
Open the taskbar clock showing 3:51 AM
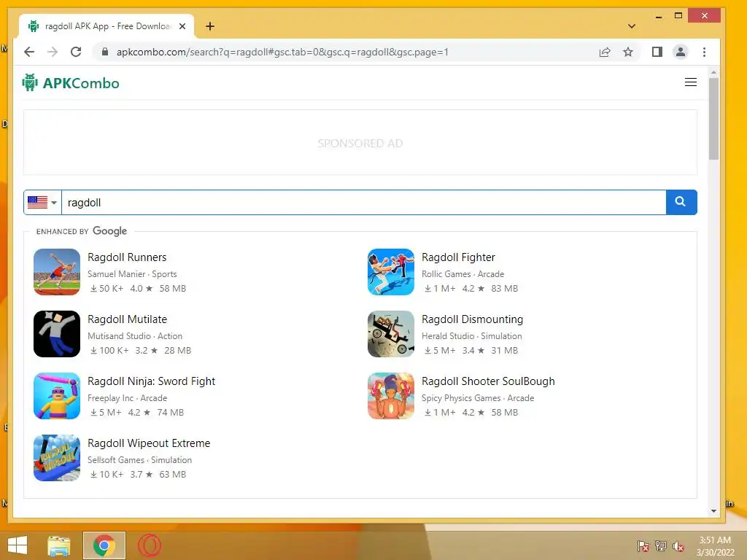715,546
